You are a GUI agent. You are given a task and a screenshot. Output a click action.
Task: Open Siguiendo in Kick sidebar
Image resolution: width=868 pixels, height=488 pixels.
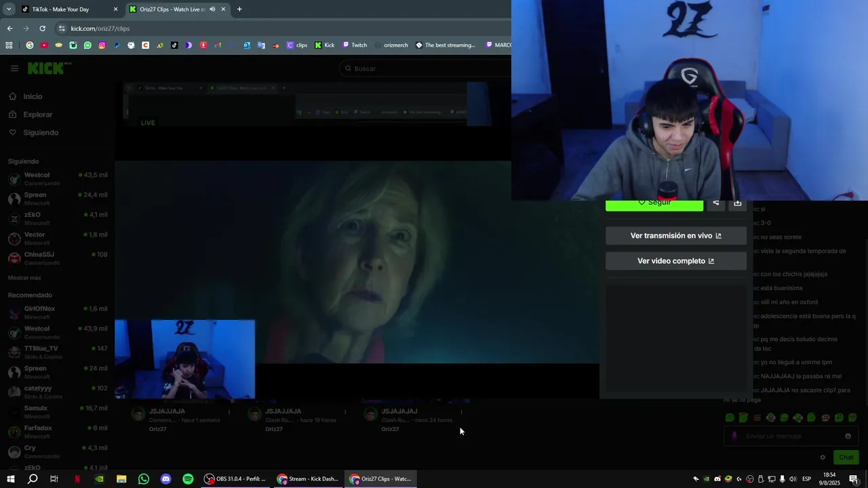tap(34, 132)
